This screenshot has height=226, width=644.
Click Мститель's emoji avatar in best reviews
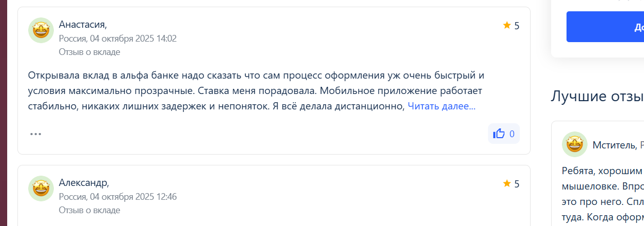coord(575,144)
